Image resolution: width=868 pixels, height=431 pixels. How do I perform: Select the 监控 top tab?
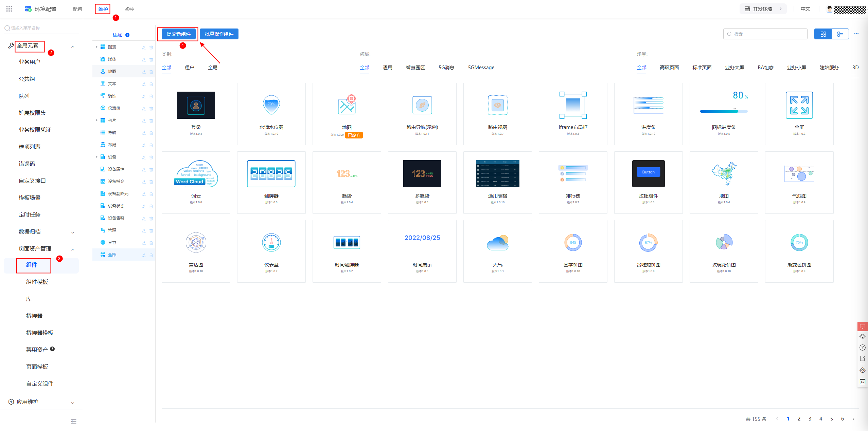129,9
